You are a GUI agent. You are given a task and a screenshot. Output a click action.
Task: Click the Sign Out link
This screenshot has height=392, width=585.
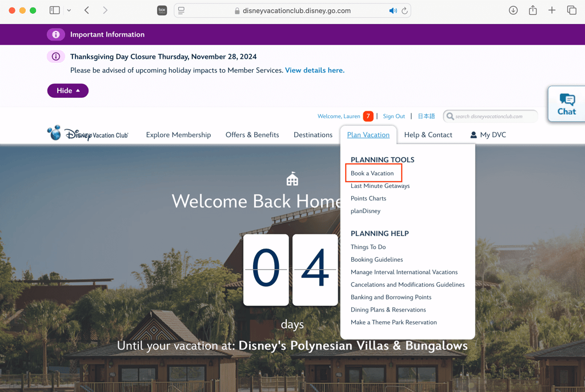tap(394, 116)
